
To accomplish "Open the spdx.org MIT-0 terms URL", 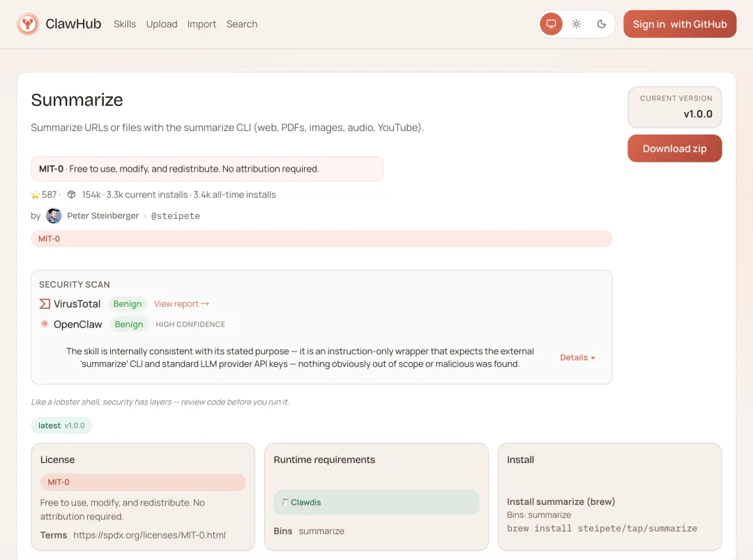I will coord(149,535).
